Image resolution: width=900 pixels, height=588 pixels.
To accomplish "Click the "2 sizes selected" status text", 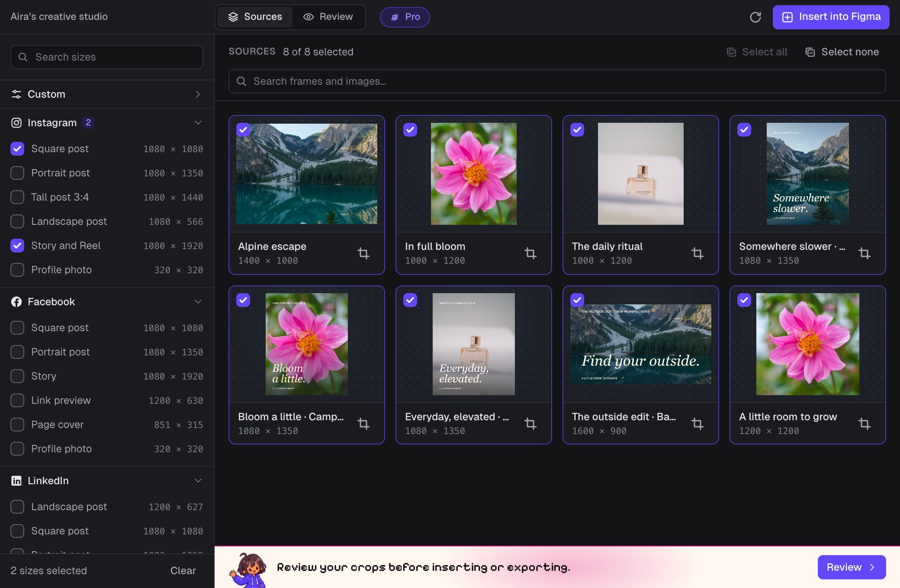I will 48,571.
